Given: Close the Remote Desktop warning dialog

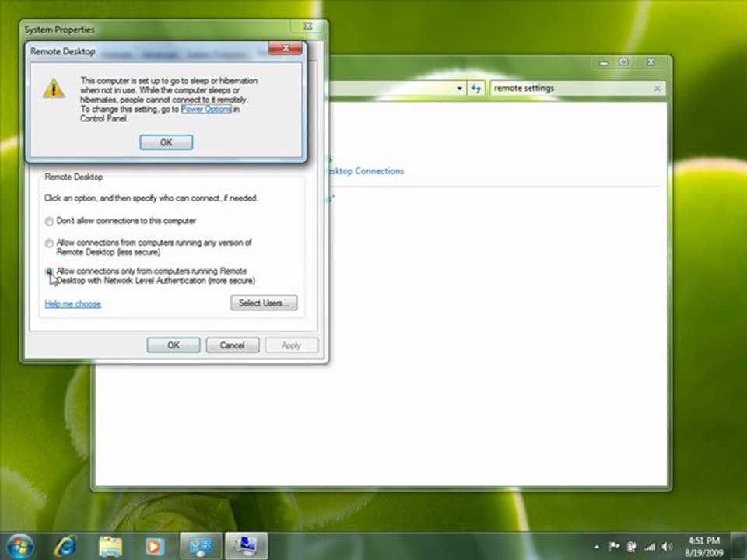Looking at the screenshot, I should coord(286,47).
